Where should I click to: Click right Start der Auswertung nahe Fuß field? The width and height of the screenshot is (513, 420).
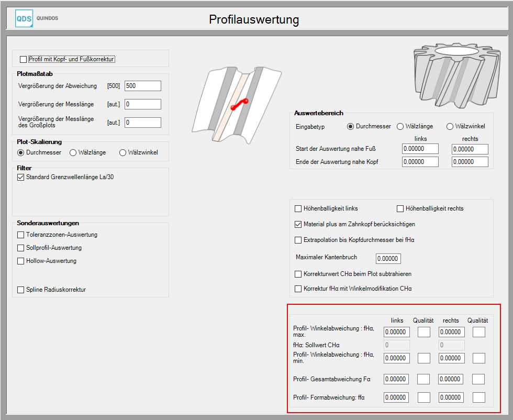(470, 149)
